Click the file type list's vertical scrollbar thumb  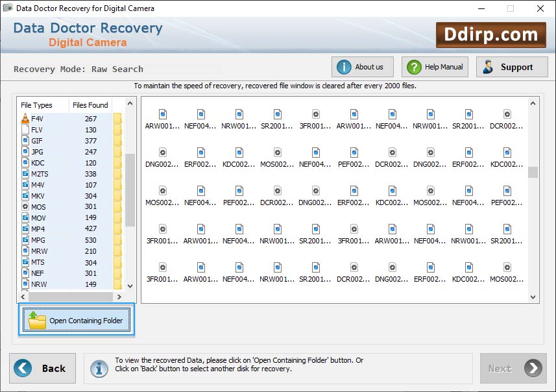pos(130,190)
